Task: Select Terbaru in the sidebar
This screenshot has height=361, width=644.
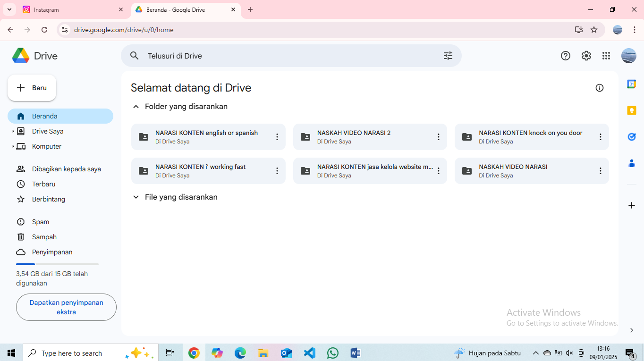Action: 43,184
